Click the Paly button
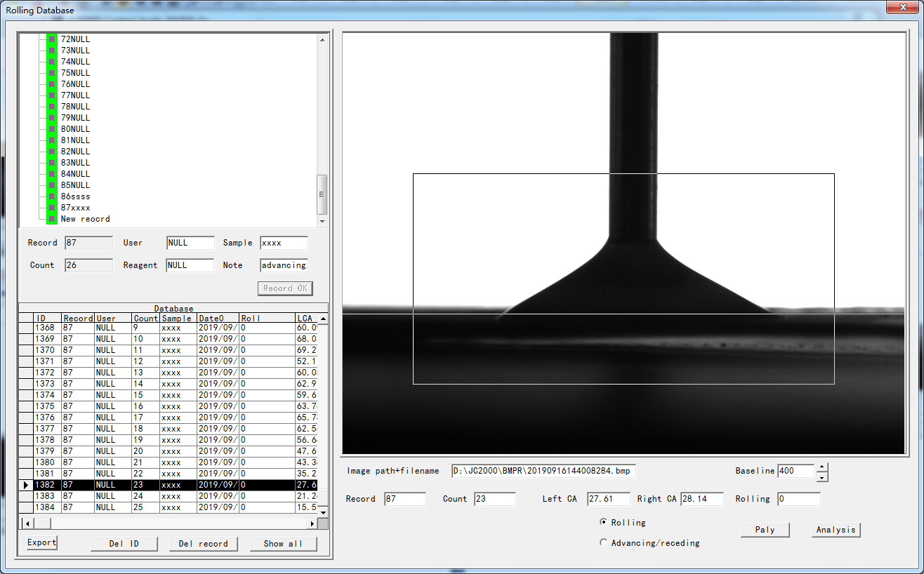Screen dimensions: 924x574 765,530
